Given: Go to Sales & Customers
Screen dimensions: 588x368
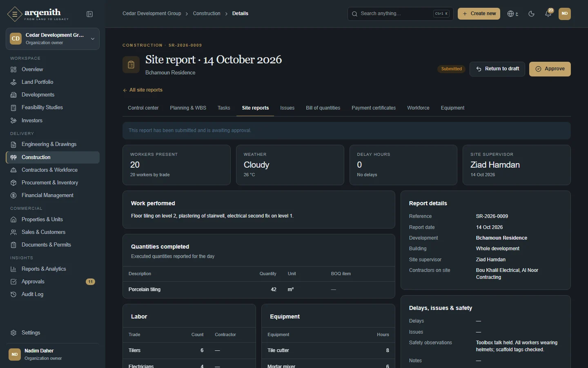Looking at the screenshot, I should click(x=53, y=232).
